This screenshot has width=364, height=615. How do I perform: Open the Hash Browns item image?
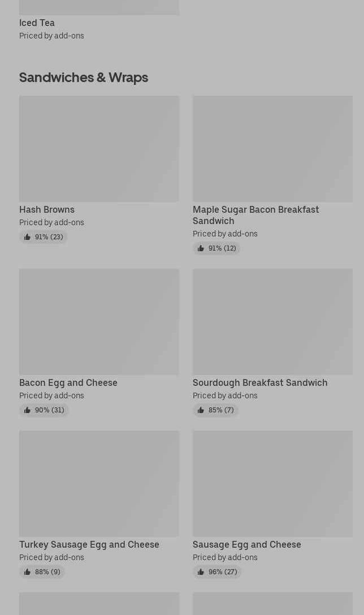(99, 148)
